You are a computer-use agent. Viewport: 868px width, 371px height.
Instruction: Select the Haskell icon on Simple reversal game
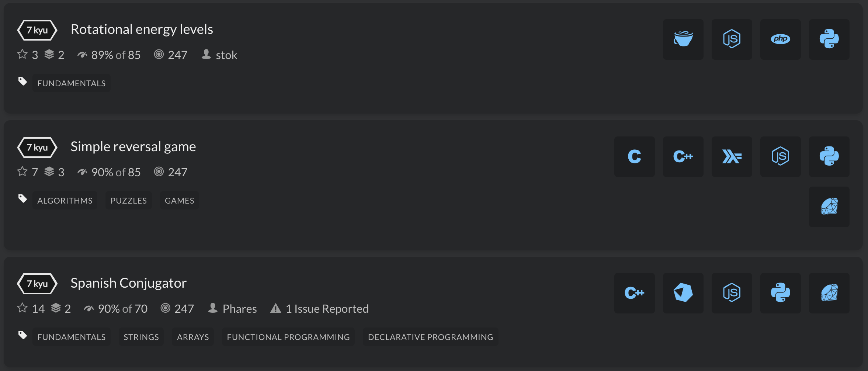(x=732, y=156)
